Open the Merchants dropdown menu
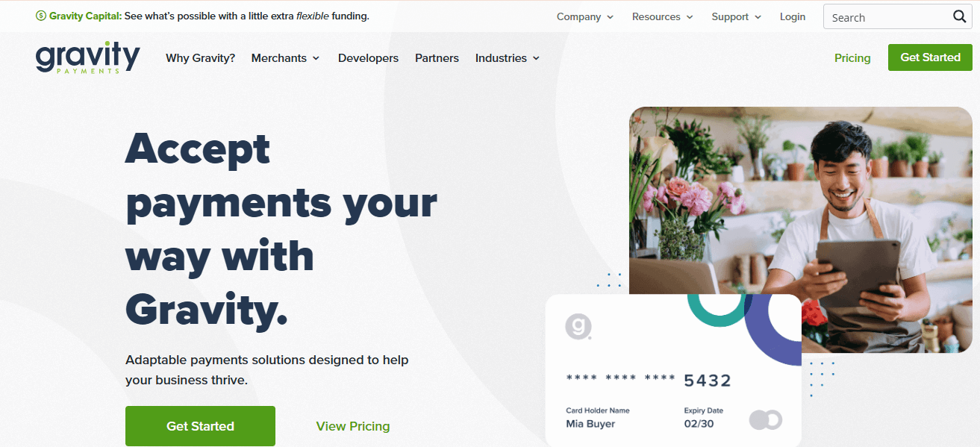The height and width of the screenshot is (447, 980). [x=286, y=57]
